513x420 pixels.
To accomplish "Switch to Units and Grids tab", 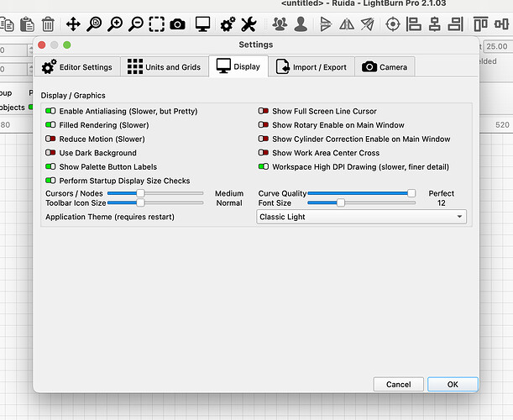I will pyautogui.click(x=165, y=67).
